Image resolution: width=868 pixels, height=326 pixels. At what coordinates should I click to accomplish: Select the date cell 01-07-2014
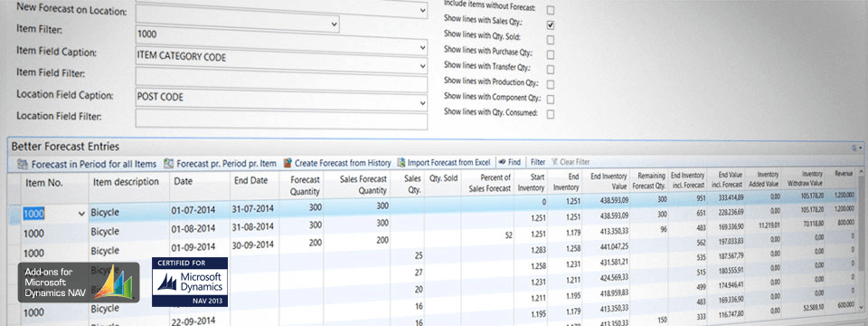point(193,211)
